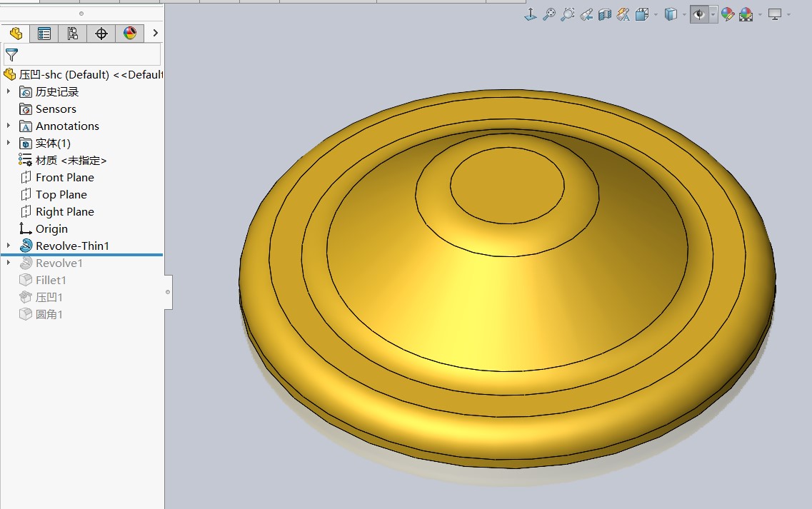
Task: Click the Zoom to Fit icon
Action: click(x=548, y=14)
